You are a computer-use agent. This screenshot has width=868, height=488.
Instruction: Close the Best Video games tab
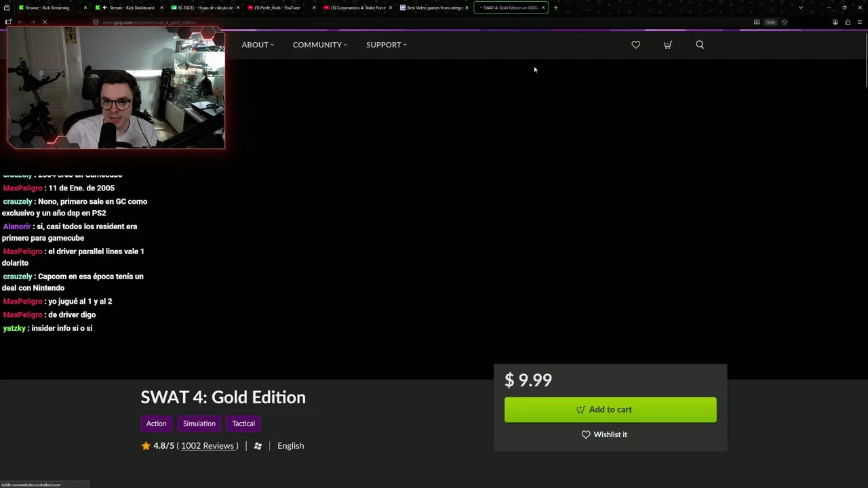click(467, 7)
